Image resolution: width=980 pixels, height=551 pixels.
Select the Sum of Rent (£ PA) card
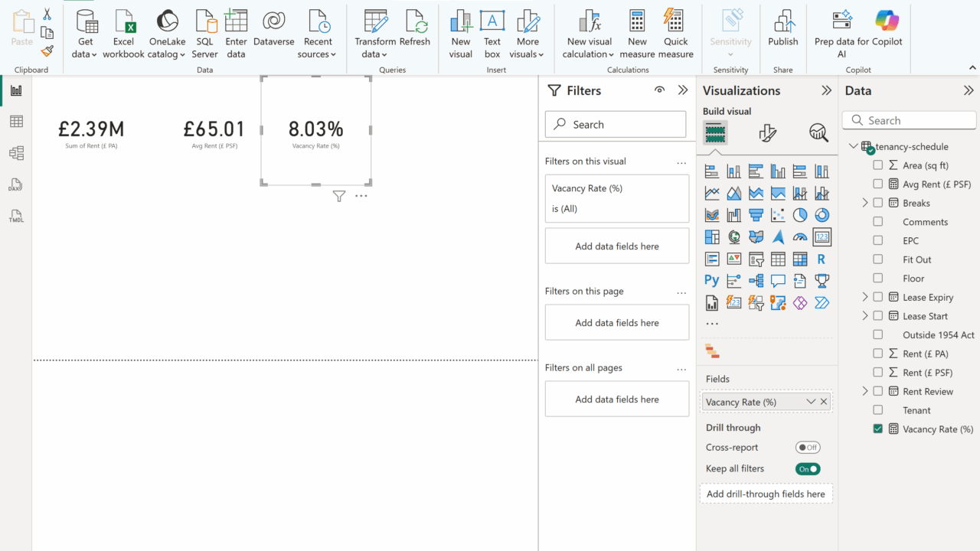(x=91, y=133)
